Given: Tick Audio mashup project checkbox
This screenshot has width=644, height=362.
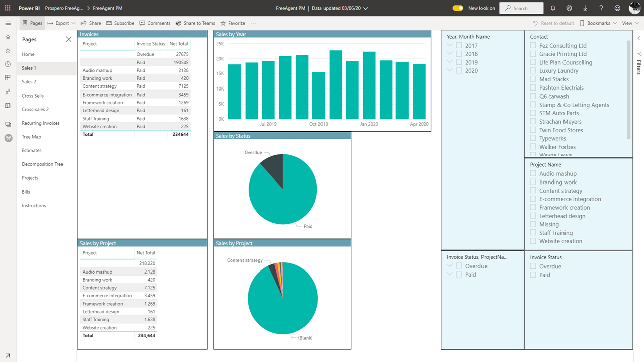Looking at the screenshot, I should point(533,173).
